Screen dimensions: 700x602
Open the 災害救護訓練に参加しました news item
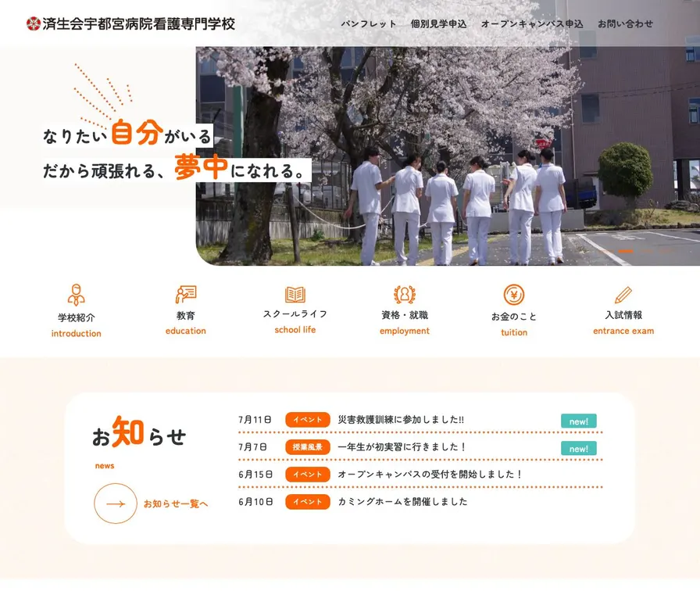(x=401, y=420)
